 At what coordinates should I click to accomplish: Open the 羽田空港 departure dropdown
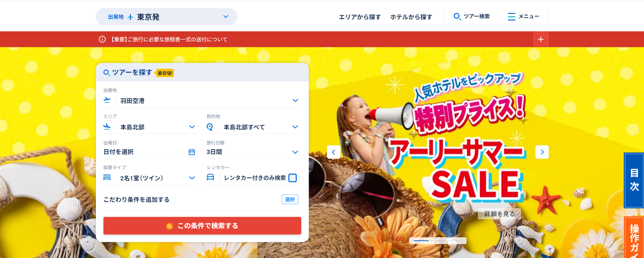click(x=202, y=101)
